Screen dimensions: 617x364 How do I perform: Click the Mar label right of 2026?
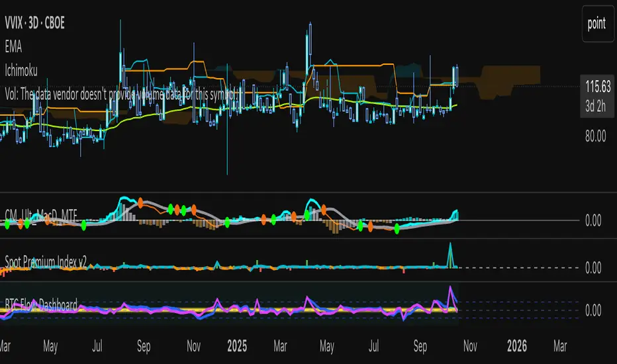pyautogui.click(x=560, y=345)
